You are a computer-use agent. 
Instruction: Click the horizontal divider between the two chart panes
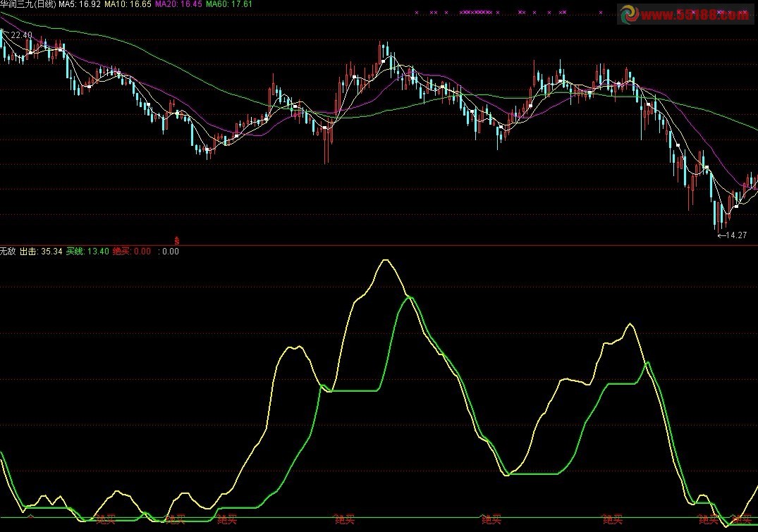click(x=379, y=245)
